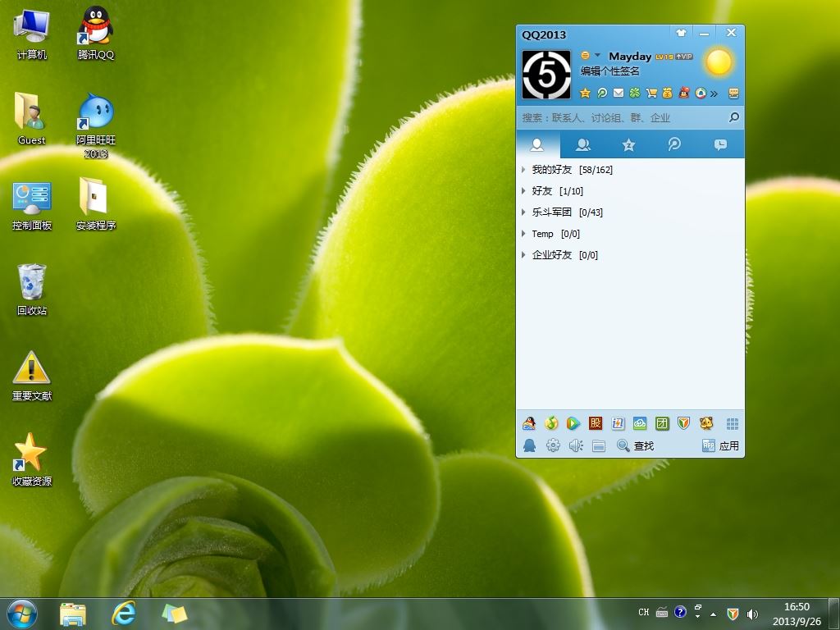Open the security shield icon in QQ panel
Image resolution: width=840 pixels, height=630 pixels.
[683, 423]
